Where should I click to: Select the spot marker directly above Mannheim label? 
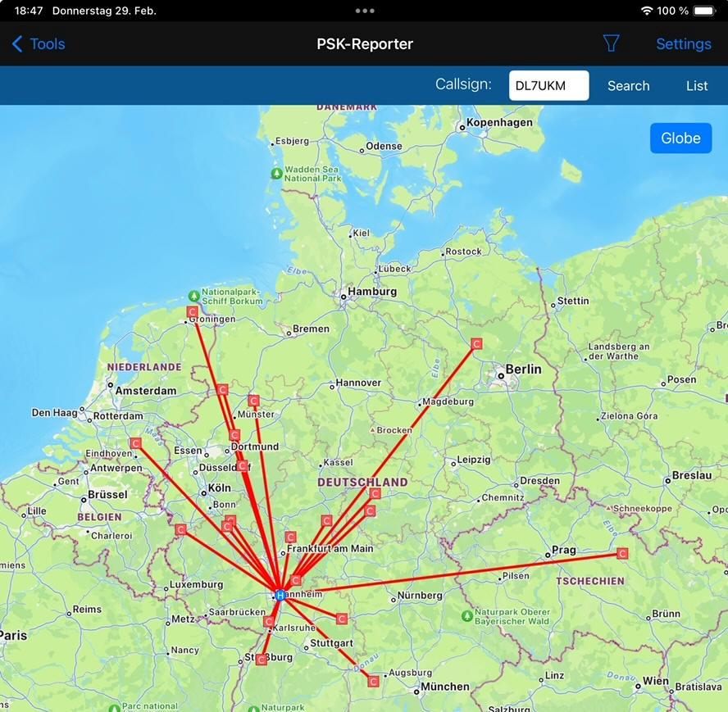click(296, 580)
